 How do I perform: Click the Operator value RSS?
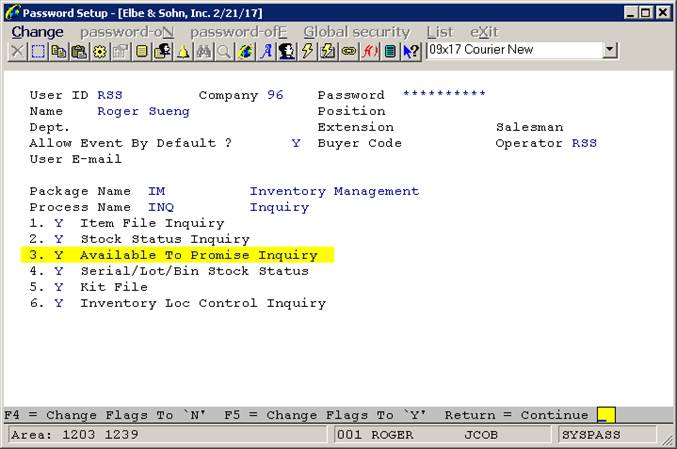pos(584,143)
